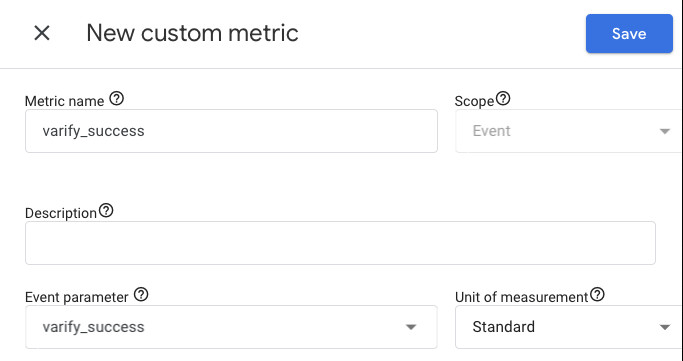Click the Event parameter label
Screen dimensions: 683x361
[77, 297]
